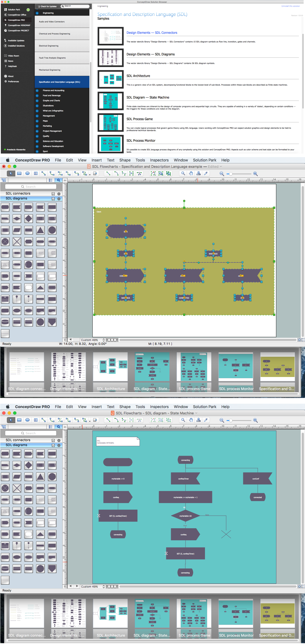Collapse the Engineering category
305x644 pixels.
(x=37, y=13)
